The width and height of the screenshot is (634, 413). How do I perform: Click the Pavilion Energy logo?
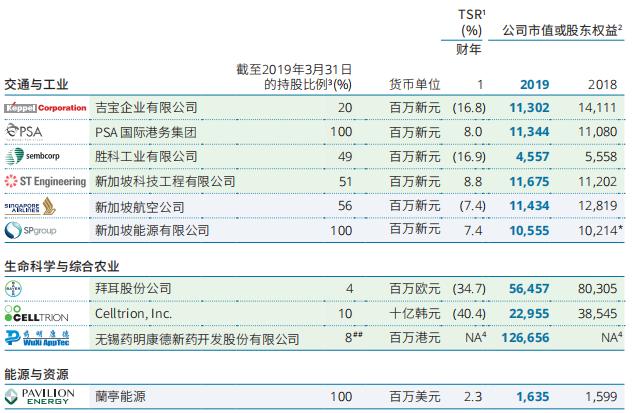pyautogui.click(x=40, y=396)
